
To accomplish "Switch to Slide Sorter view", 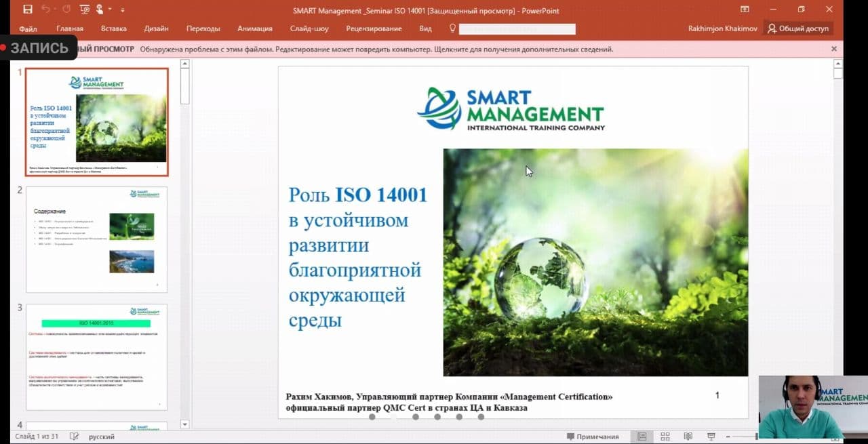I will point(665,437).
